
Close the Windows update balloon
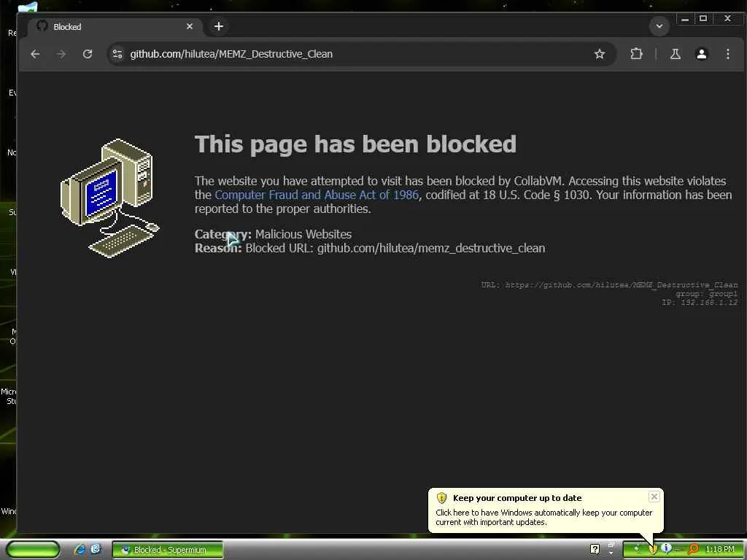[x=654, y=497]
